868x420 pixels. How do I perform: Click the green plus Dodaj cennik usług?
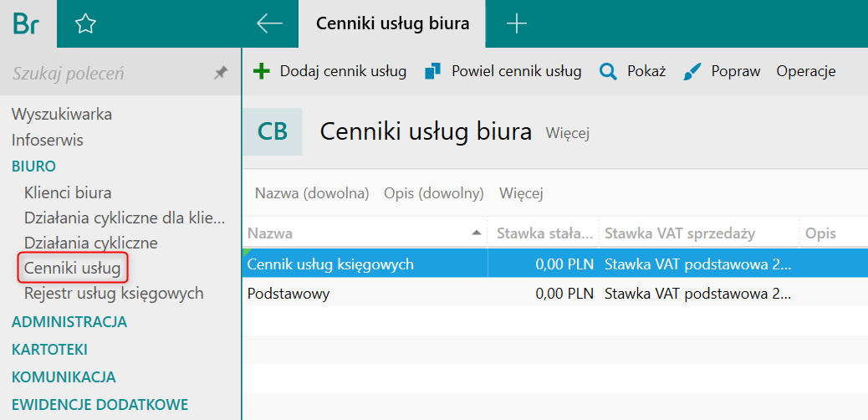261,71
